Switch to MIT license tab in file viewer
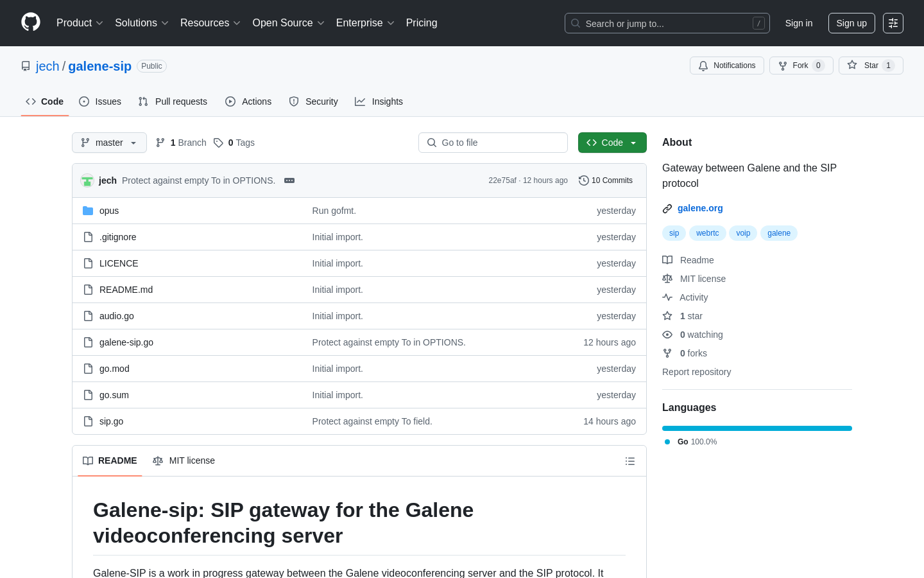Screen dimensions: 924x578 pyautogui.click(x=184, y=461)
